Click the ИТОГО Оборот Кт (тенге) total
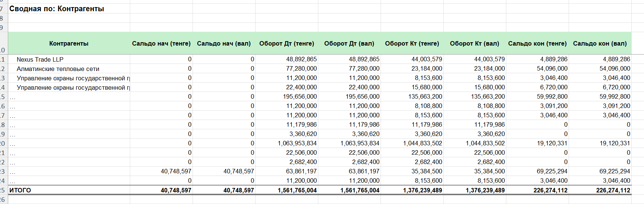This screenshot has height=204, width=644. [422, 190]
